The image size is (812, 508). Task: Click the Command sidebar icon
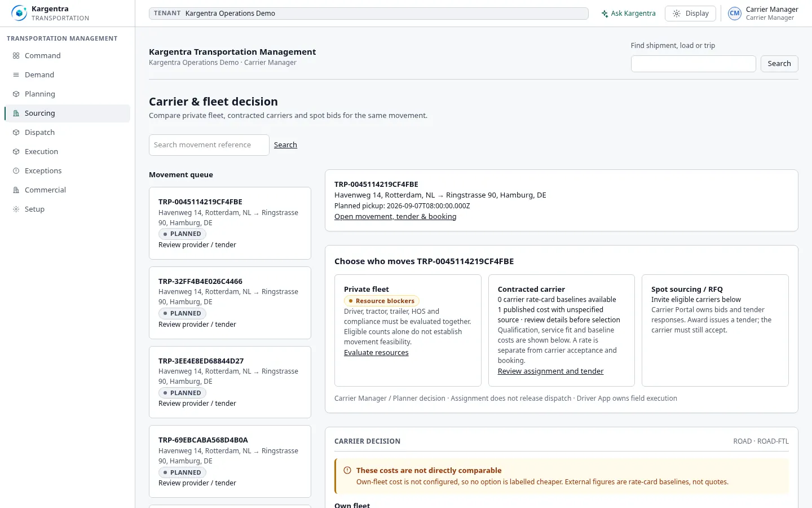pos(16,55)
